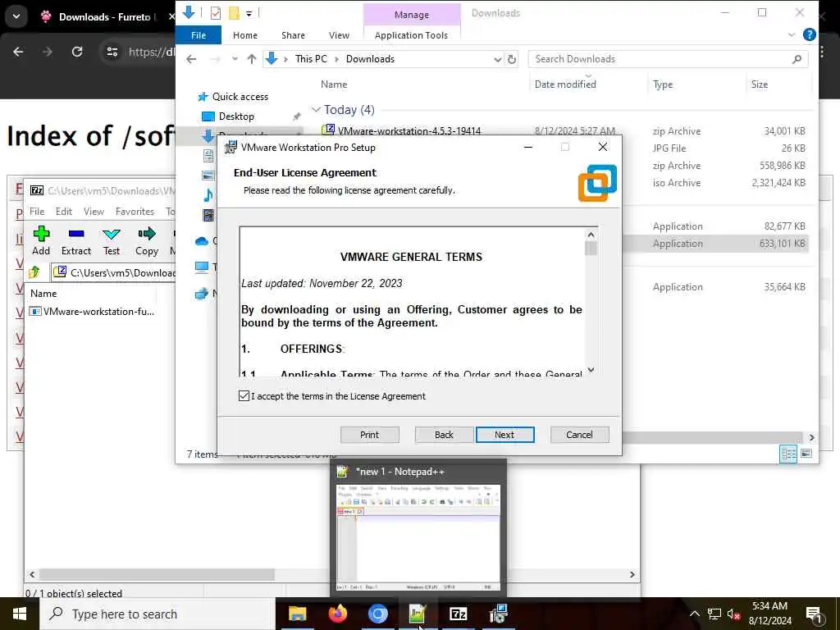The width and height of the screenshot is (840, 630).
Task: Cancel the VMware Workstation Pro Setup
Action: (x=579, y=435)
